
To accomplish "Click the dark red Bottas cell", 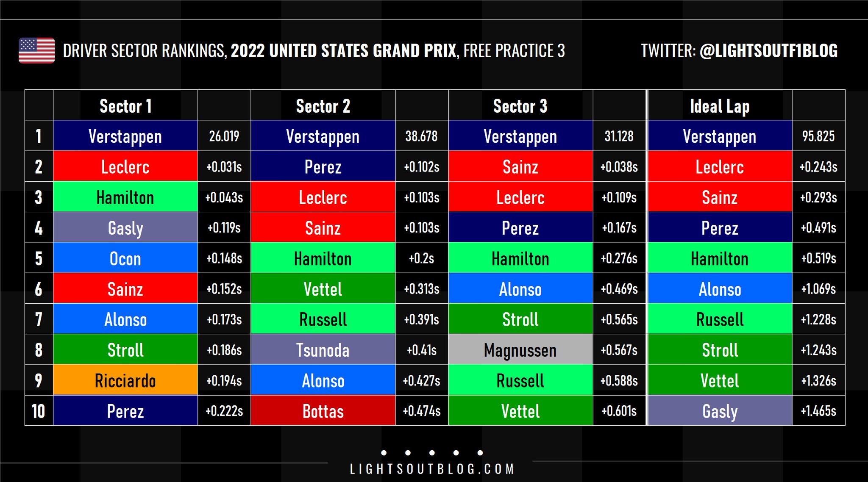I will [x=323, y=411].
